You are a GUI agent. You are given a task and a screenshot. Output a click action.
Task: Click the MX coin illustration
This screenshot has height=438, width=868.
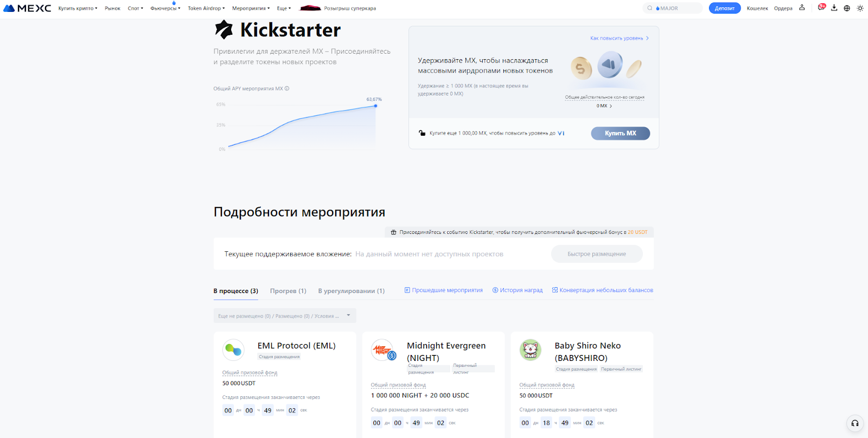pos(610,65)
